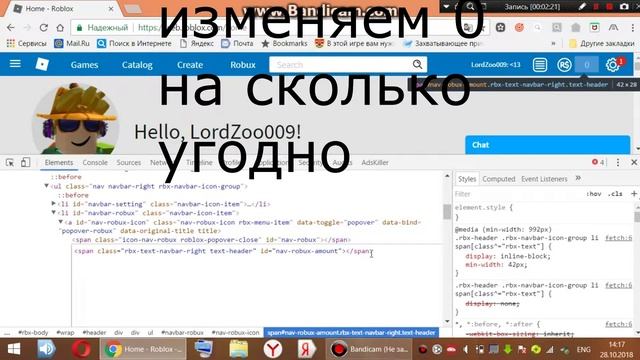The height and width of the screenshot is (360, 640).
Task: Click the browser home icon
Action: [x=60, y=27]
